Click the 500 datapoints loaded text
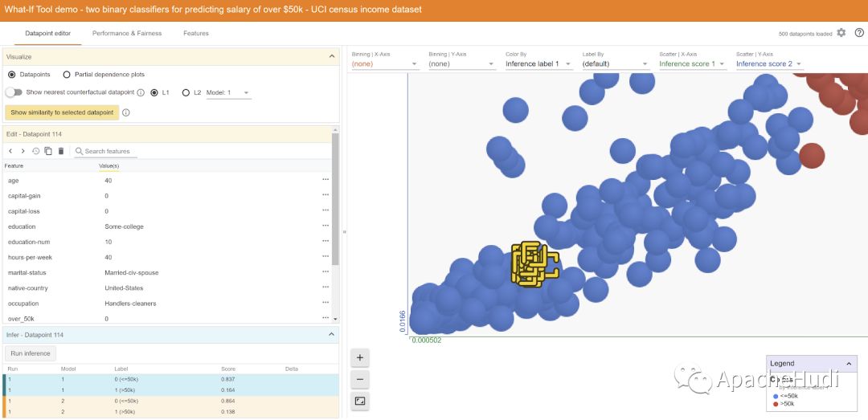The height and width of the screenshot is (420, 868). point(805,34)
